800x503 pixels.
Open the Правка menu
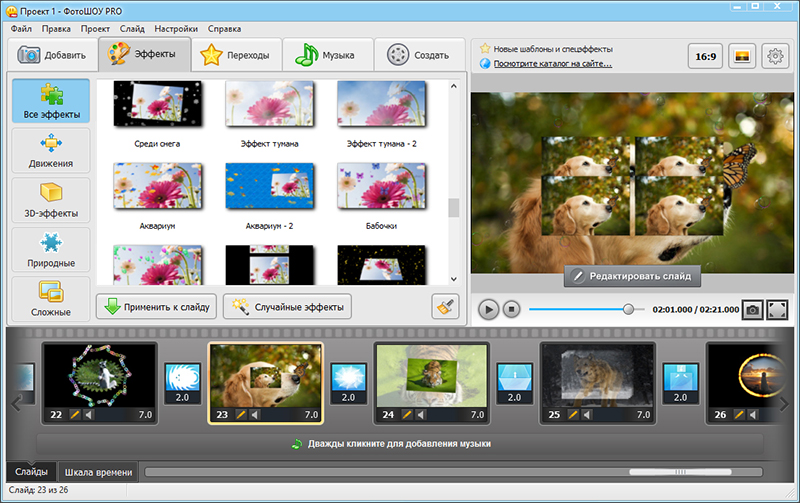(56, 29)
